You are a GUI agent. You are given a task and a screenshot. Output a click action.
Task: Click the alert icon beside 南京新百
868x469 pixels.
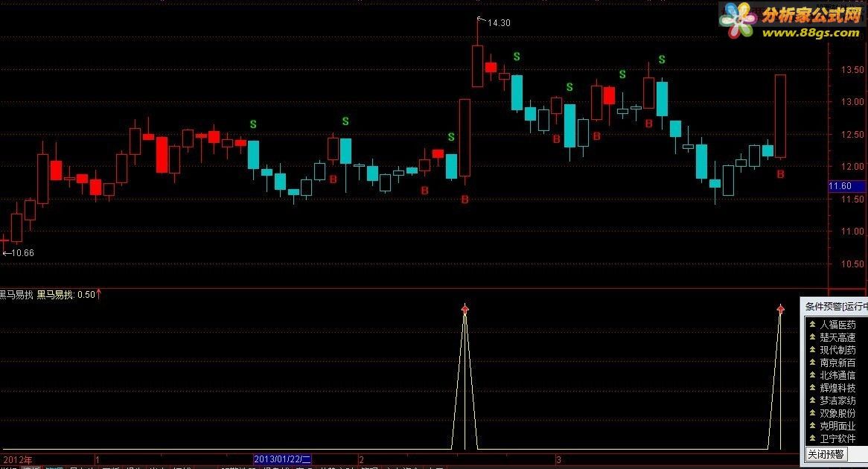point(812,363)
